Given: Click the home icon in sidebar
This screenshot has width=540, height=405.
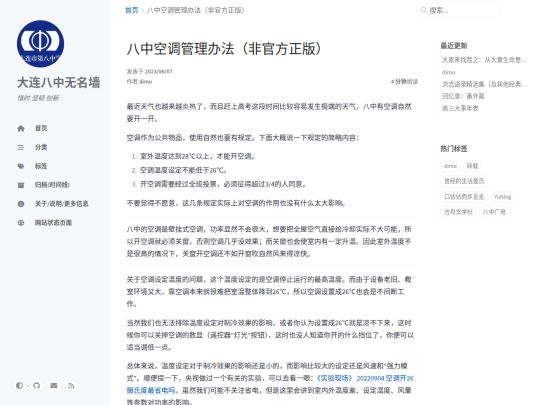Looking at the screenshot, I should pos(21,128).
